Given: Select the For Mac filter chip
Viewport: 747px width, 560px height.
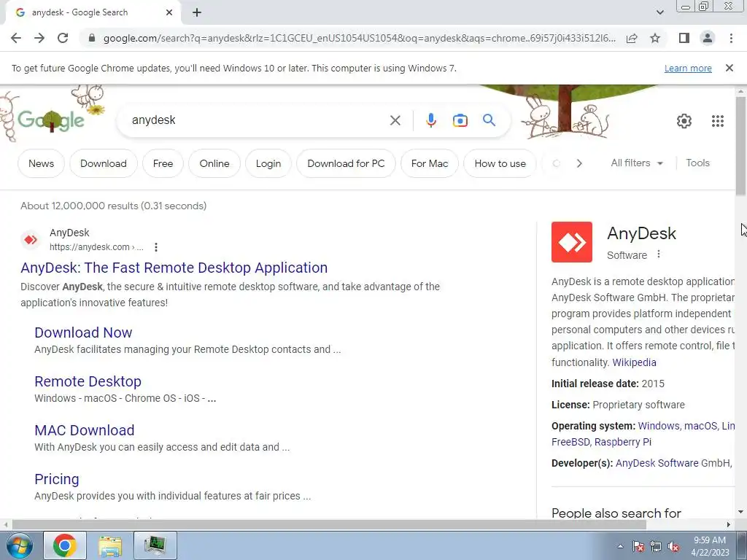Looking at the screenshot, I should coord(430,163).
